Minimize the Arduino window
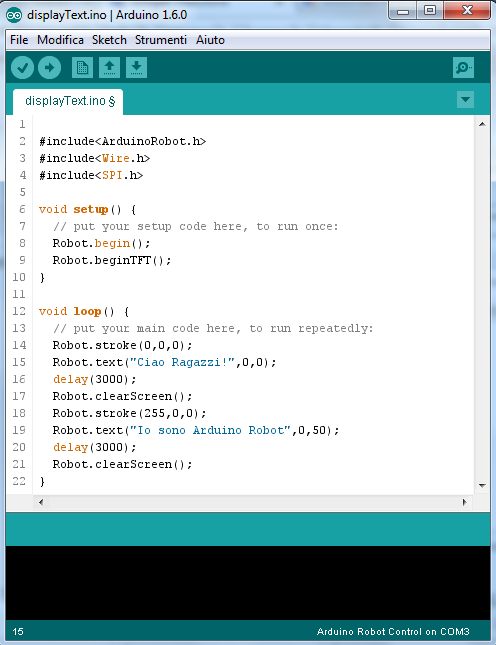This screenshot has height=645, width=496. coord(403,11)
